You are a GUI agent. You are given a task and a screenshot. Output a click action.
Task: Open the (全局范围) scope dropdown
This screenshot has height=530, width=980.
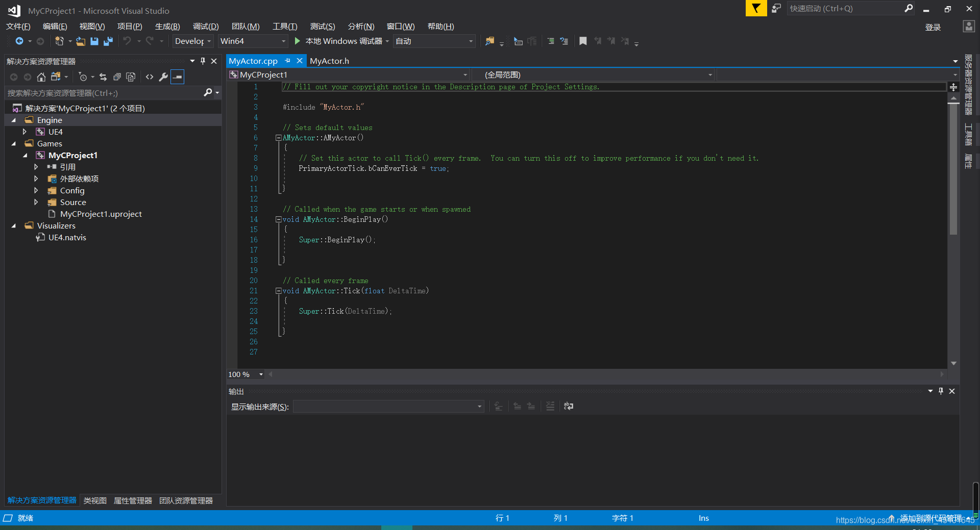(x=593, y=75)
